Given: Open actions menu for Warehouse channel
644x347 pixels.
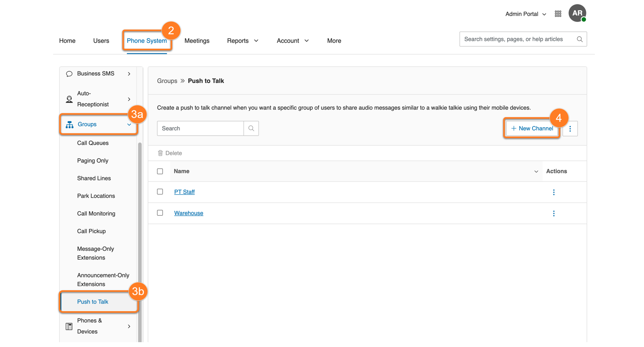Looking at the screenshot, I should click(x=553, y=213).
